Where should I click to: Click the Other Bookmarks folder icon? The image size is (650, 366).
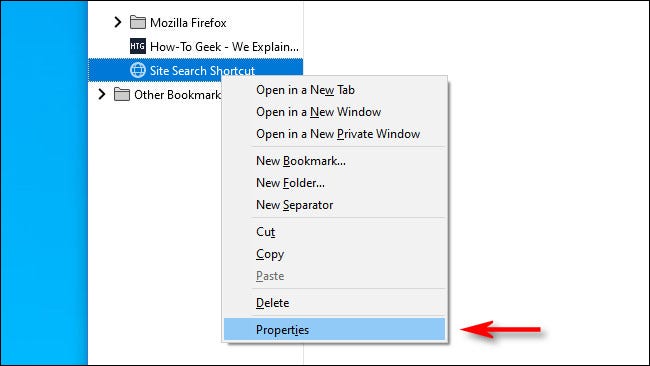[121, 94]
